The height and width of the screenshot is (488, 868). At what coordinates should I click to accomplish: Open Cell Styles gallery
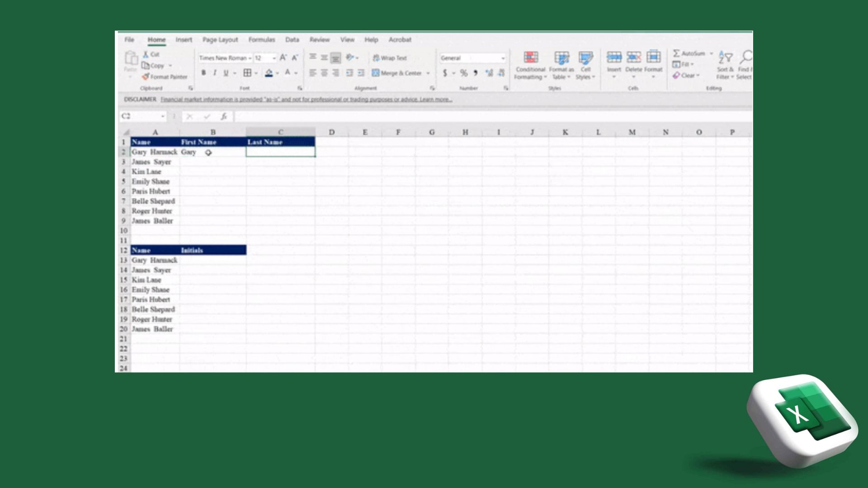[585, 66]
